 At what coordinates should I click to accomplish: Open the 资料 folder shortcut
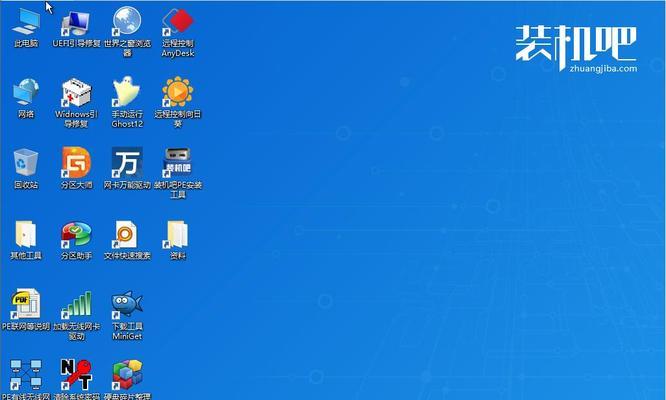click(177, 234)
